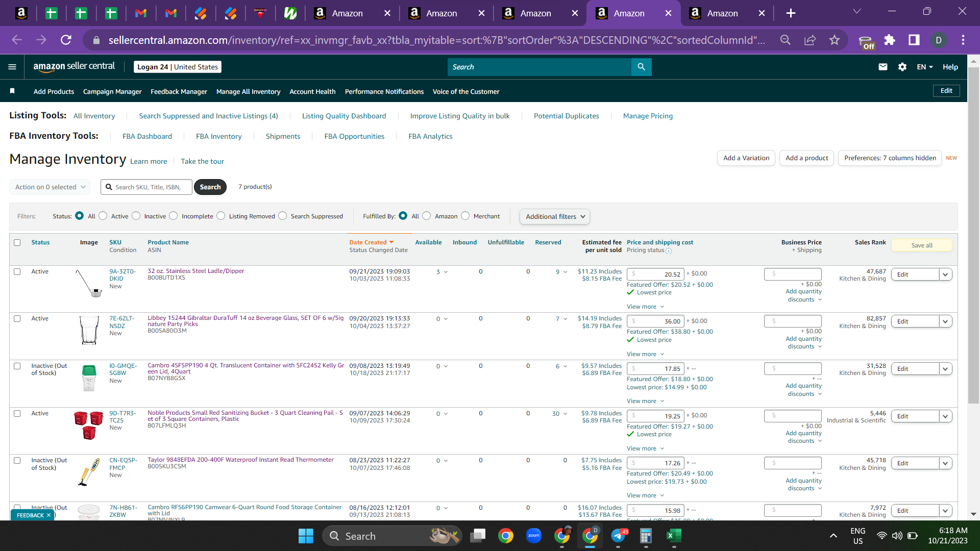Open the settings gear icon
Screen dimensions: 980x551
[x=902, y=67]
